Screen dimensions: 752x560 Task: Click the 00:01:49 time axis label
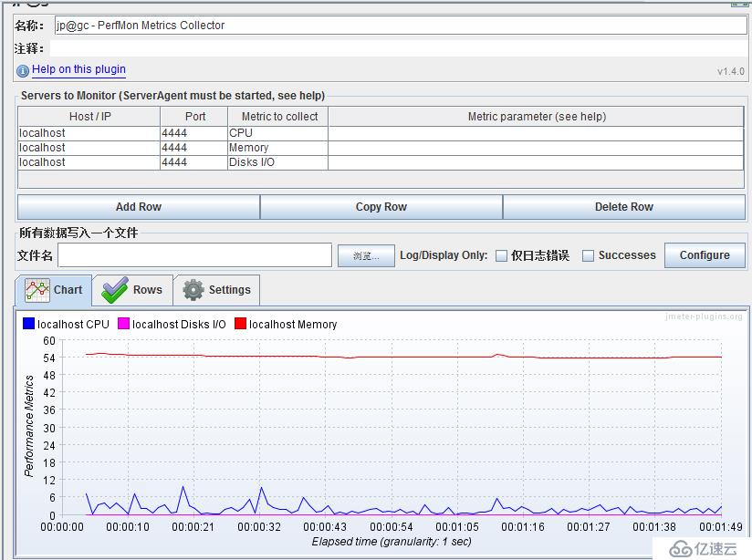[x=721, y=527]
